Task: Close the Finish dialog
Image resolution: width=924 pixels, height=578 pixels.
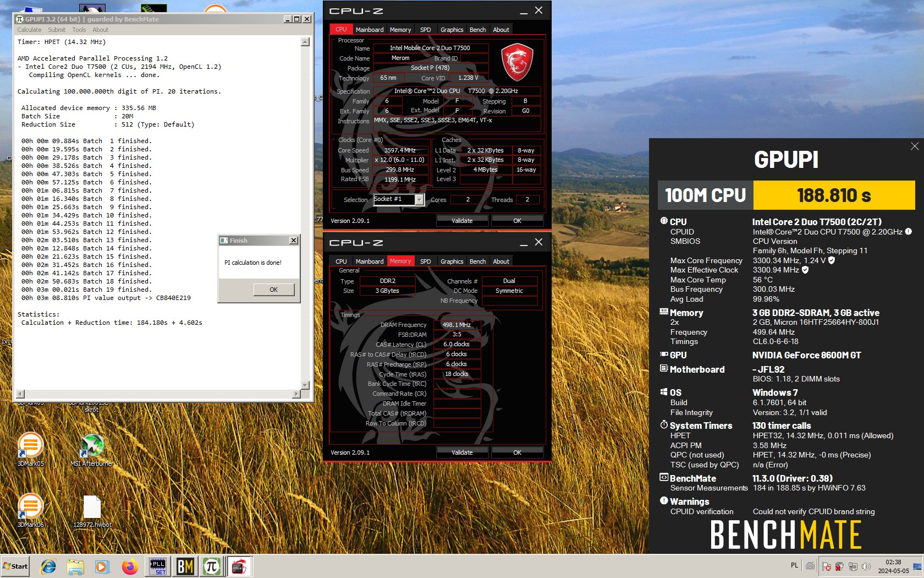Action: [x=294, y=241]
